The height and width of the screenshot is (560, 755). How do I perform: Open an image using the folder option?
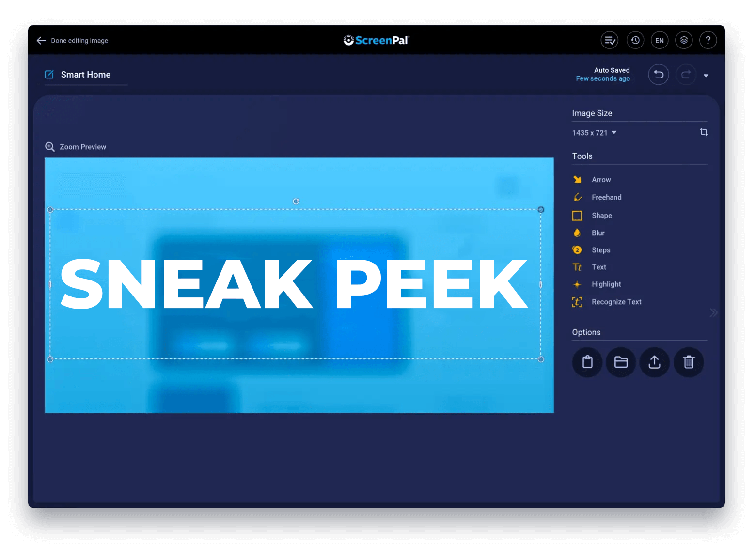(x=621, y=362)
